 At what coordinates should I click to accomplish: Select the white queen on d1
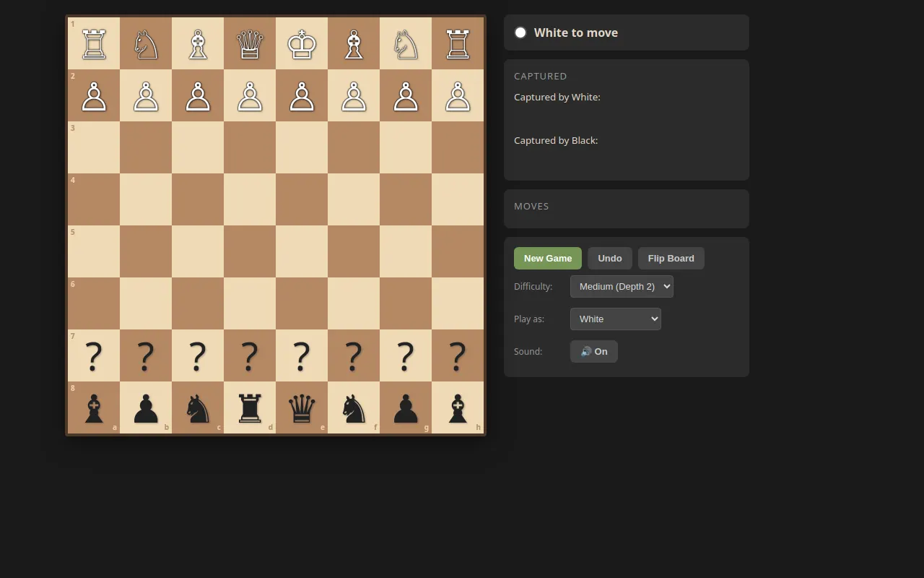(250, 43)
